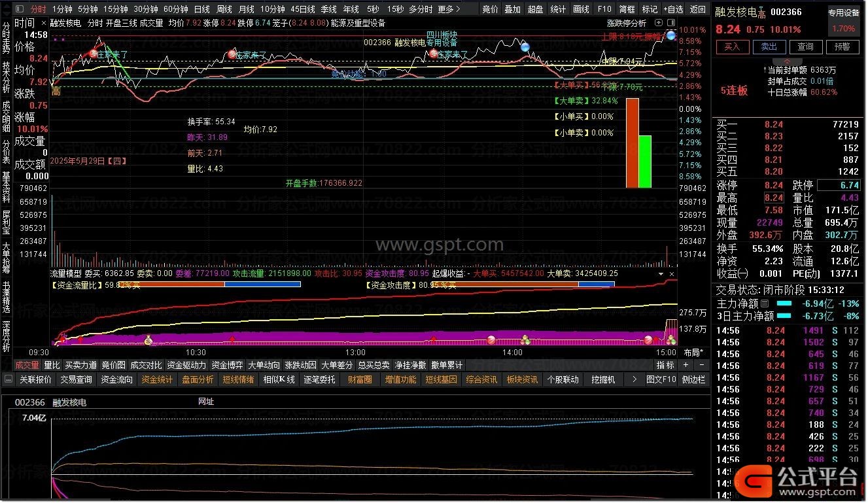The image size is (868, 503).
Task: Show more bottom tabs with right arrow
Action: coord(634,379)
